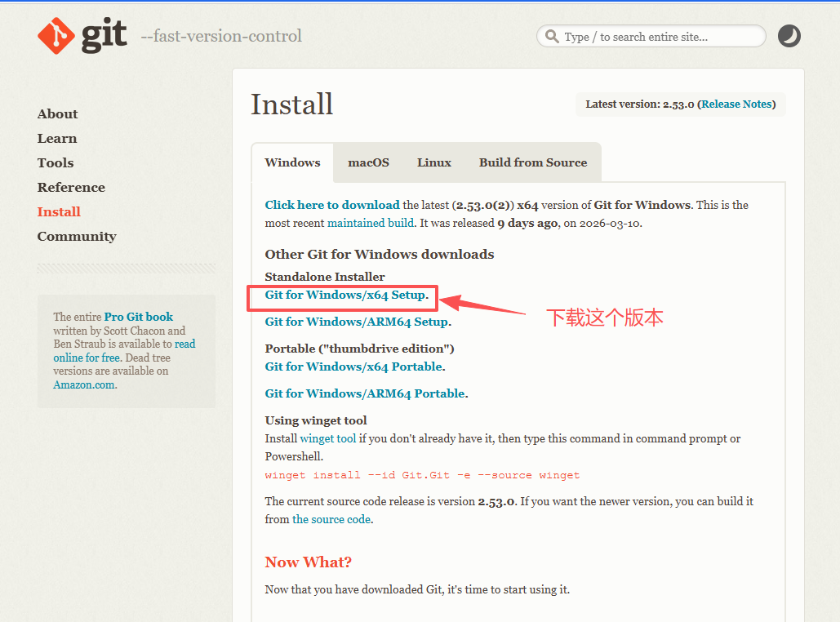This screenshot has height=622, width=840.
Task: Open Reference in sidebar navigation
Action: 71,188
